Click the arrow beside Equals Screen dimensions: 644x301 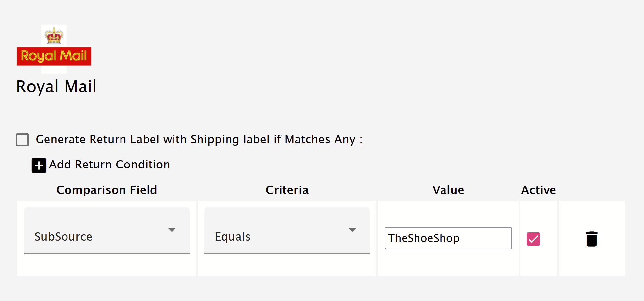(352, 230)
